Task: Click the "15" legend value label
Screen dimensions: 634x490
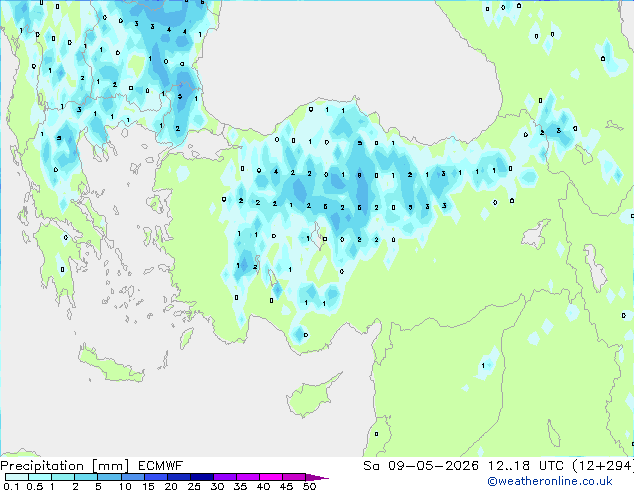Action: [148, 486]
